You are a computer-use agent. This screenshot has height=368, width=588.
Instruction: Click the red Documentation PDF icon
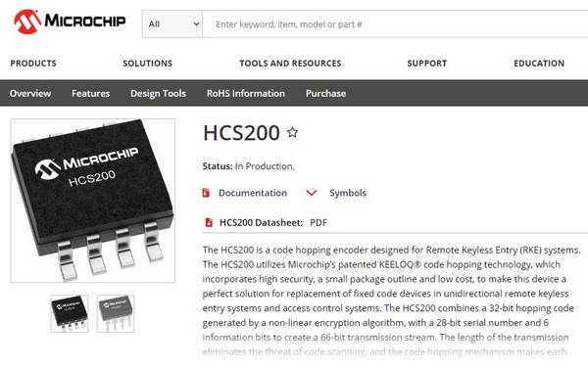pyautogui.click(x=206, y=193)
